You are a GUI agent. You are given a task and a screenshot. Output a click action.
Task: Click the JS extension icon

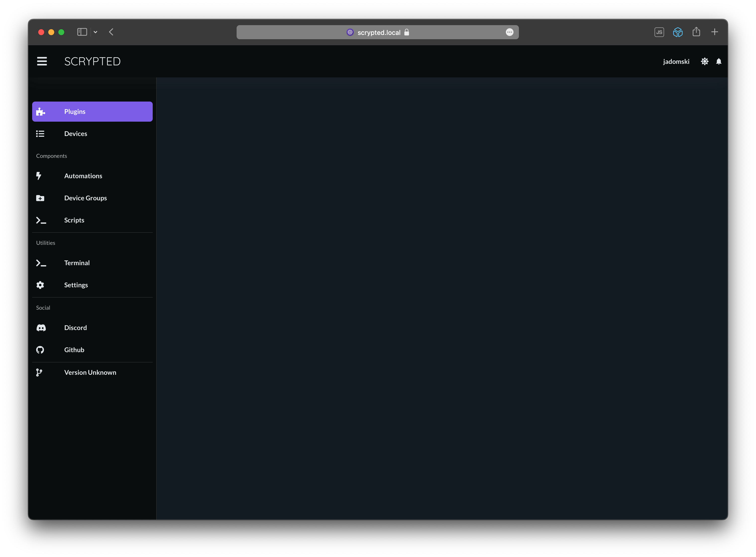(x=659, y=32)
